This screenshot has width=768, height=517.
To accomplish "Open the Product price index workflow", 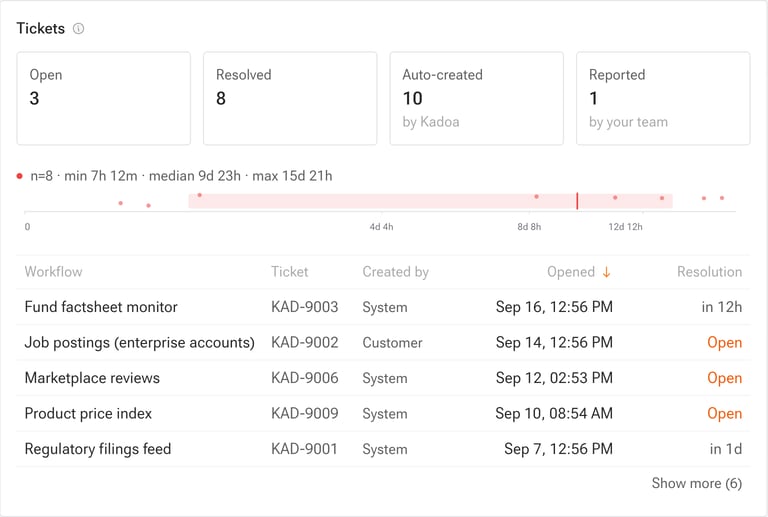I will pyautogui.click(x=88, y=414).
